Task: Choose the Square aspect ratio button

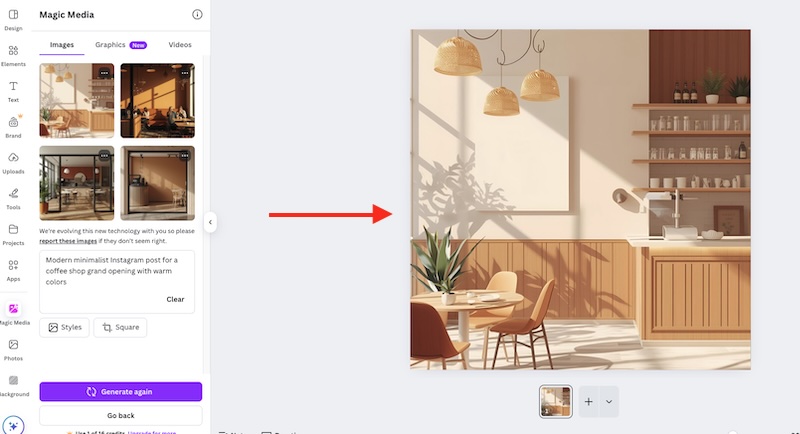Action: coord(120,327)
